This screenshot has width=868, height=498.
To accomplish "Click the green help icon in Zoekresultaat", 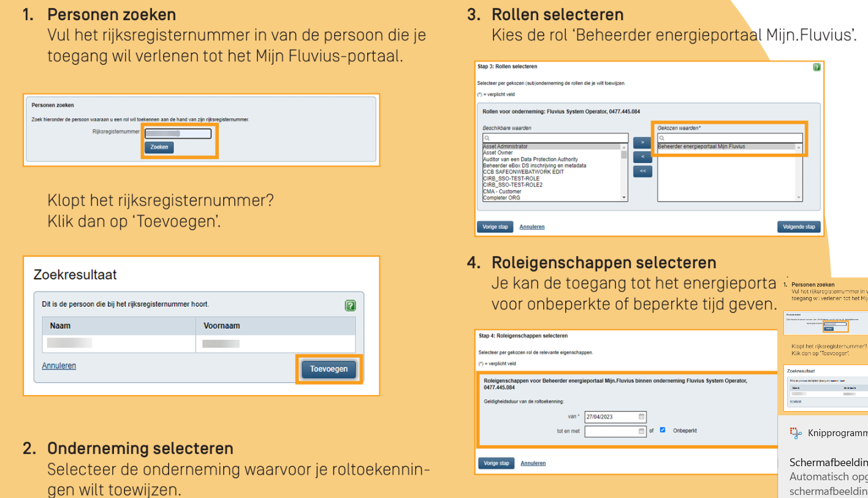I will [351, 305].
